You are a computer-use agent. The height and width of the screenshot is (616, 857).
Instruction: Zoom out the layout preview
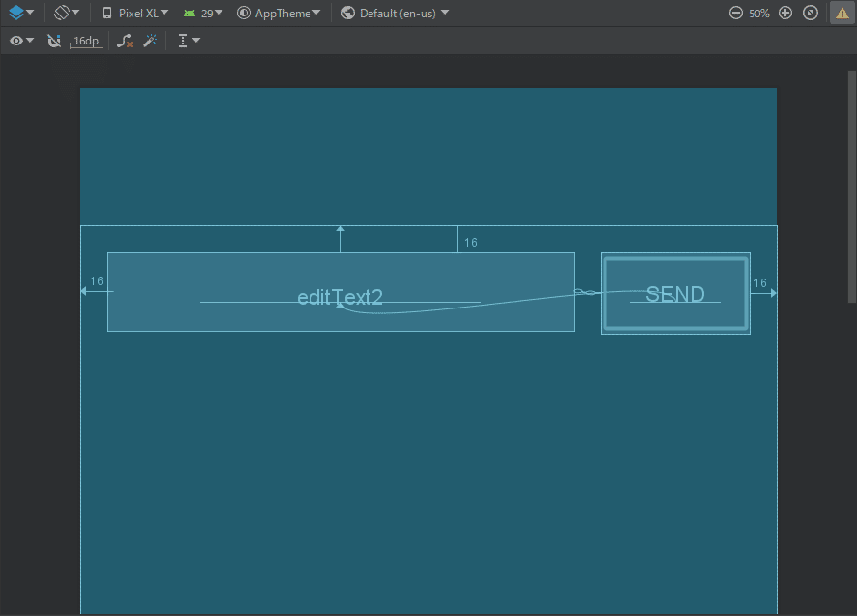tap(736, 14)
